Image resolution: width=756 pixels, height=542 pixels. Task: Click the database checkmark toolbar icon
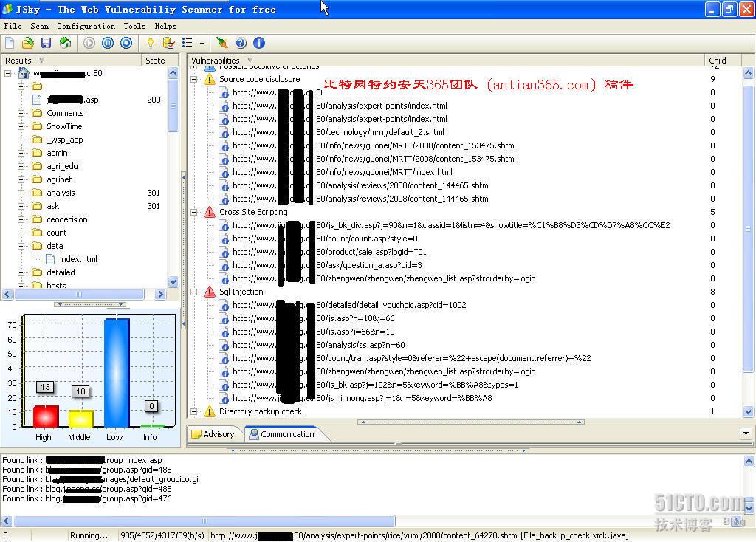[169, 43]
